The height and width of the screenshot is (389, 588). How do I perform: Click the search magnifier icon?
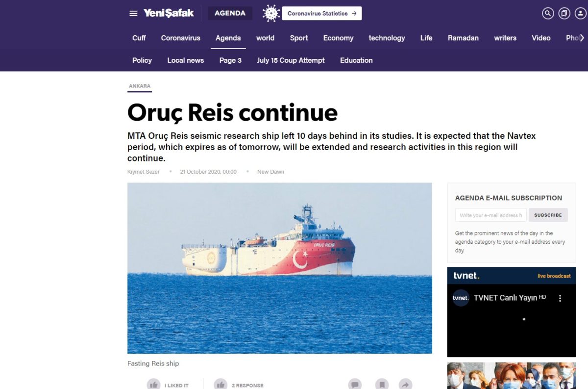pos(548,13)
